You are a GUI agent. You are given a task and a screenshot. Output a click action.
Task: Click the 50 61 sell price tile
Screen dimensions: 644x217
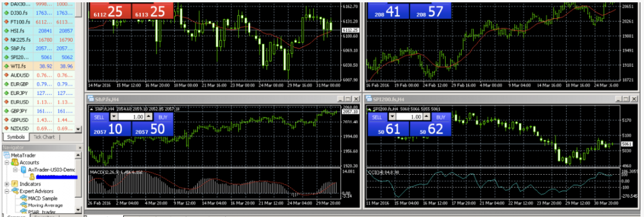pyautogui.click(x=388, y=130)
